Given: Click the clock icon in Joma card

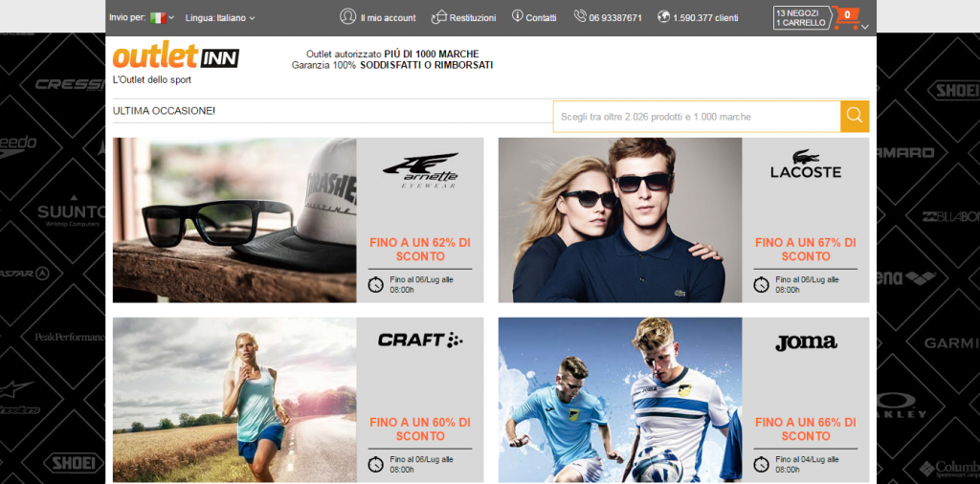Looking at the screenshot, I should tap(761, 465).
